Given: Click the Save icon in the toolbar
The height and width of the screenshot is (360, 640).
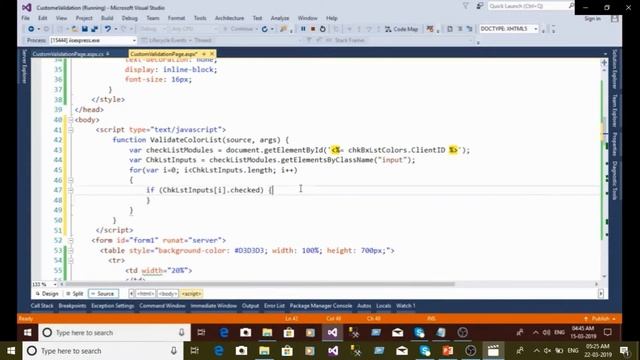Looking at the screenshot, I should [84, 29].
